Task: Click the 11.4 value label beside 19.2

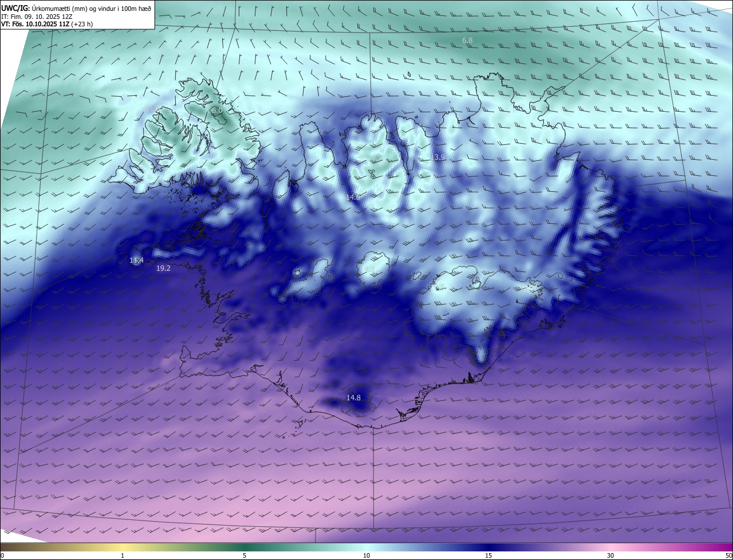Action: (136, 261)
